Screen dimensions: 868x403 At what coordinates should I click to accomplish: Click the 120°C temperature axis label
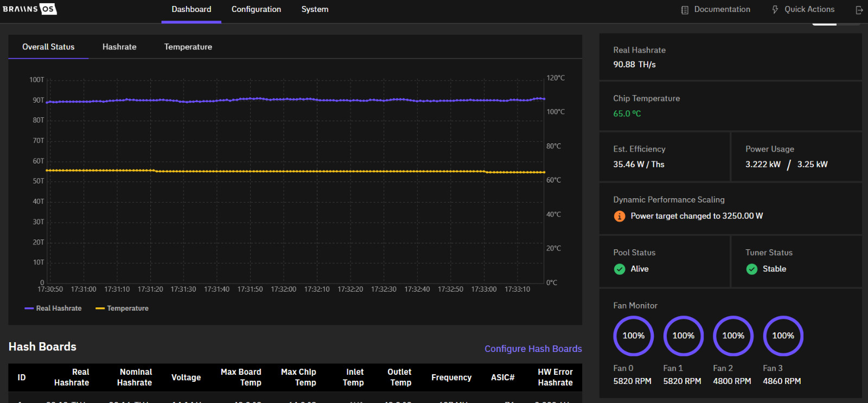pyautogui.click(x=556, y=78)
